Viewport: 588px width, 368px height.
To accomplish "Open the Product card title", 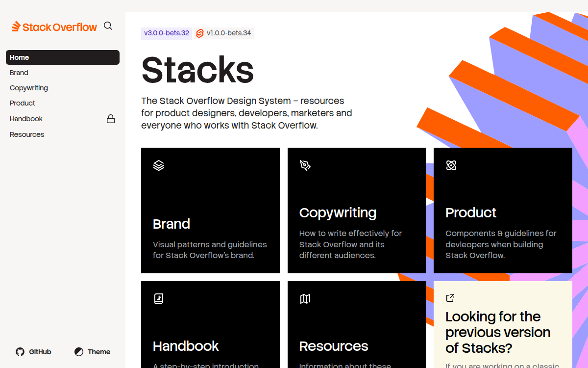I will tap(471, 212).
